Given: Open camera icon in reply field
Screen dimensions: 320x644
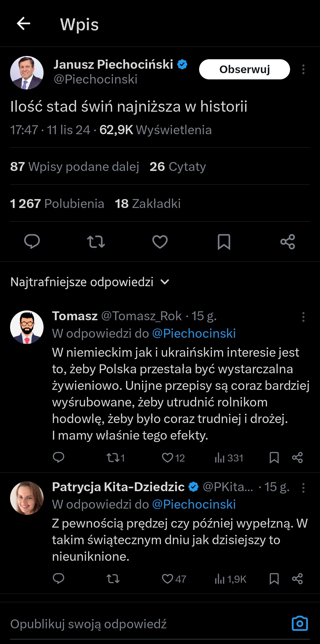Looking at the screenshot, I should pos(300,624).
